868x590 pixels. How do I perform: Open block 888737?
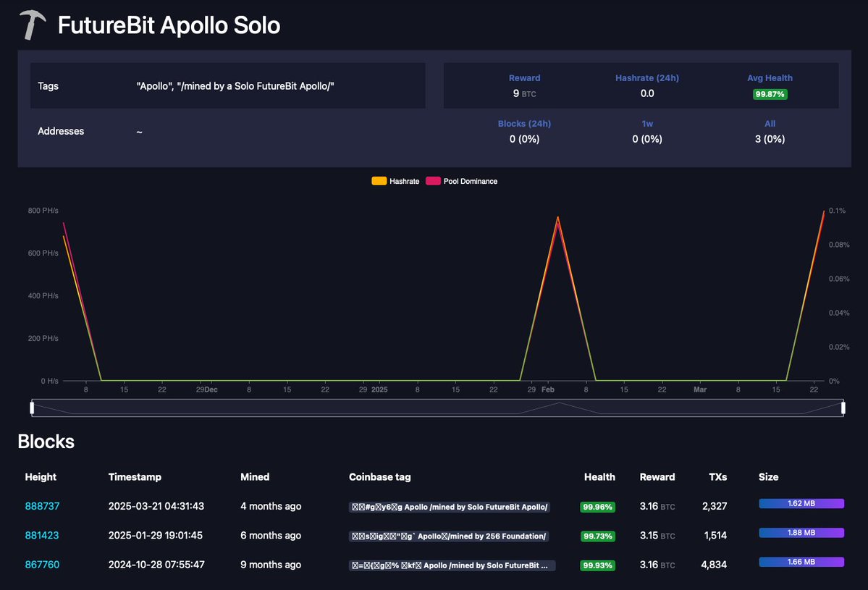[x=42, y=506]
